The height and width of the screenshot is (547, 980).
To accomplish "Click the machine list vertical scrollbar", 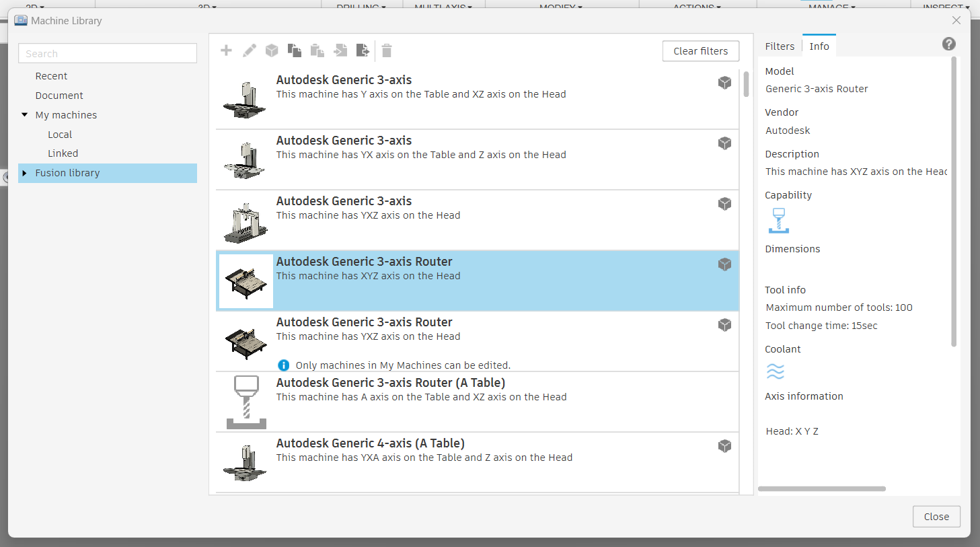I will click(x=746, y=84).
